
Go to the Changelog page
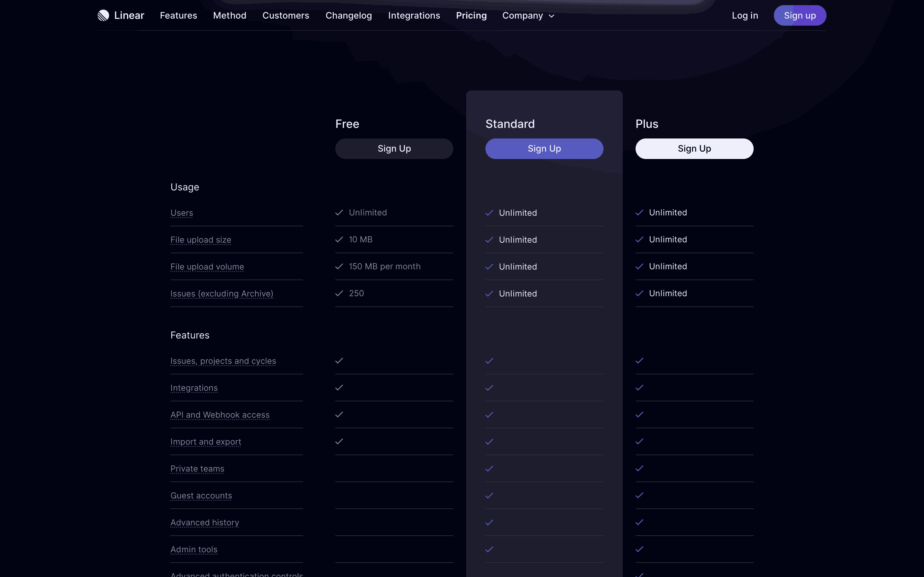coord(349,16)
